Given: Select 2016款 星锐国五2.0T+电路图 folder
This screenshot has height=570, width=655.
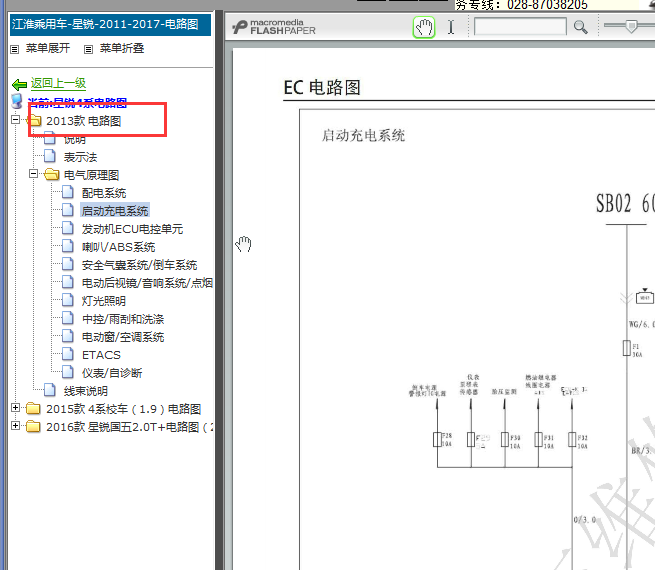Looking at the screenshot, I should (x=129, y=427).
